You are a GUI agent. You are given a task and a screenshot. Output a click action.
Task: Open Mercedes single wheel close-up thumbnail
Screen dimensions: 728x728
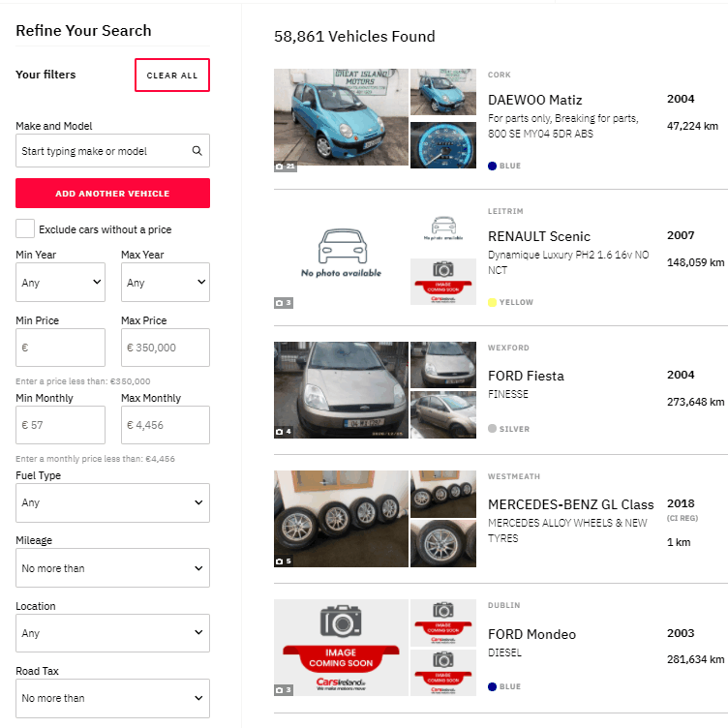click(443, 544)
